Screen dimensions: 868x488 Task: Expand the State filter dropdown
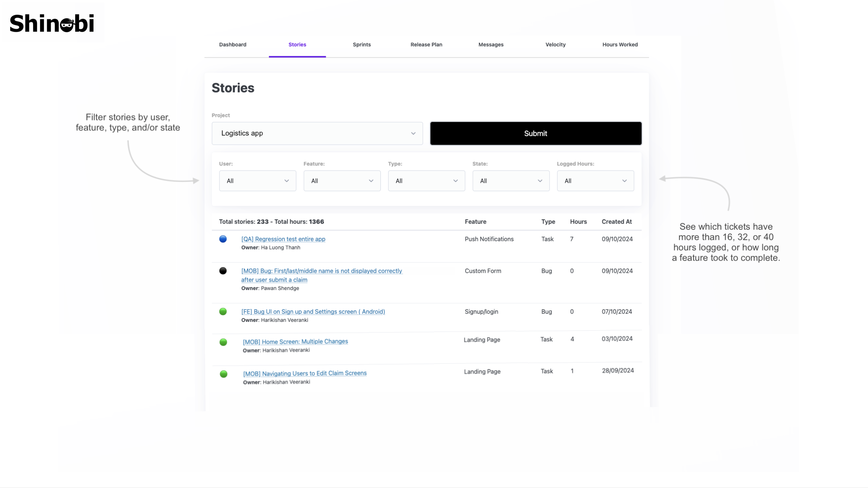click(x=511, y=181)
